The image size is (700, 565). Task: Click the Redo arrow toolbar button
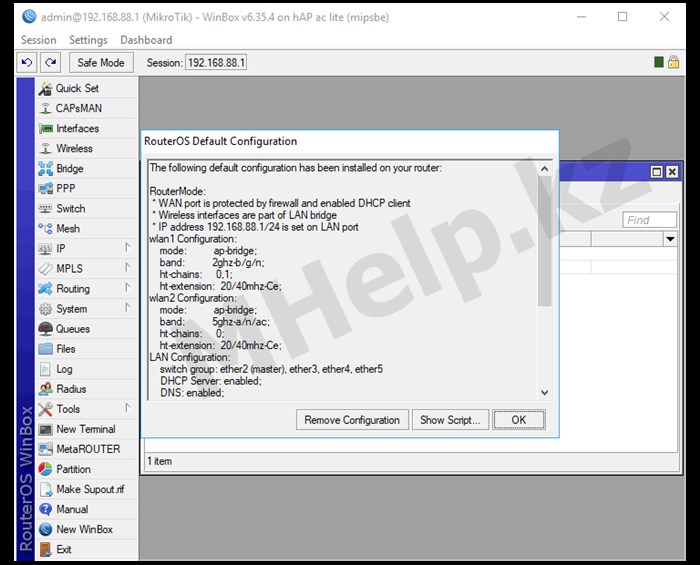[x=50, y=62]
